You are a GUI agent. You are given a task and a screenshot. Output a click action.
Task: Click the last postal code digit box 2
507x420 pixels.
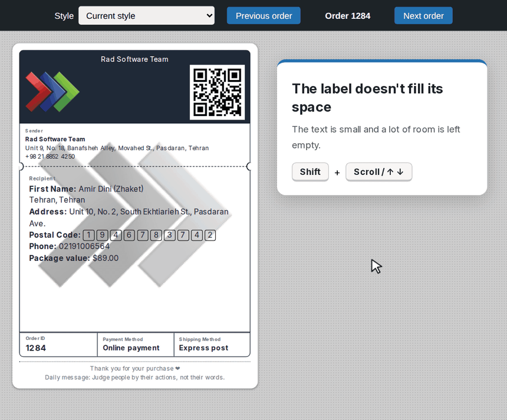coord(210,235)
